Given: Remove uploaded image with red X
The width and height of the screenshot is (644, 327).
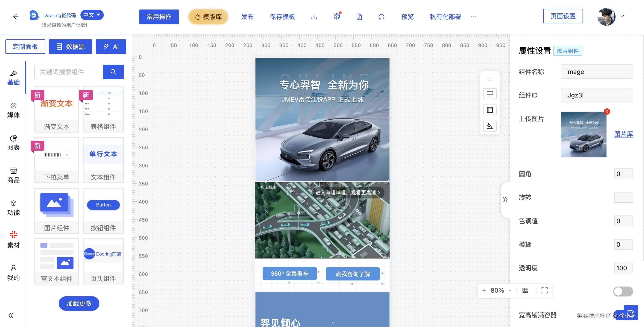Looking at the screenshot, I should point(607,111).
